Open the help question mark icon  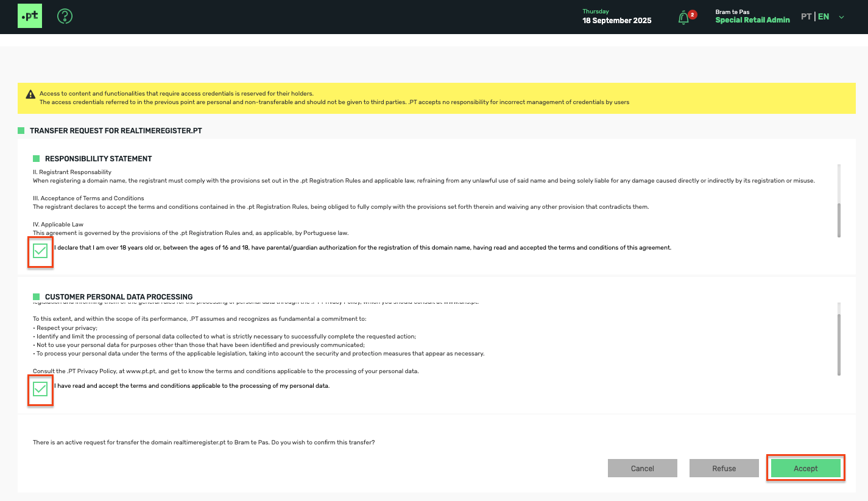pos(65,16)
